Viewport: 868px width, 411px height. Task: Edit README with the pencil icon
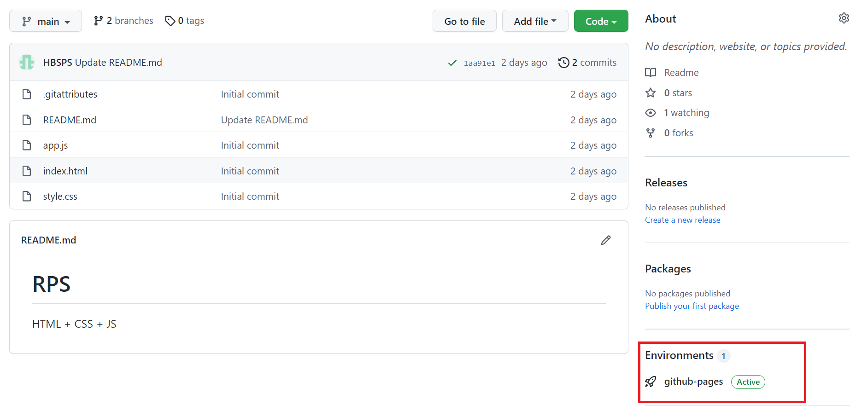pyautogui.click(x=606, y=240)
